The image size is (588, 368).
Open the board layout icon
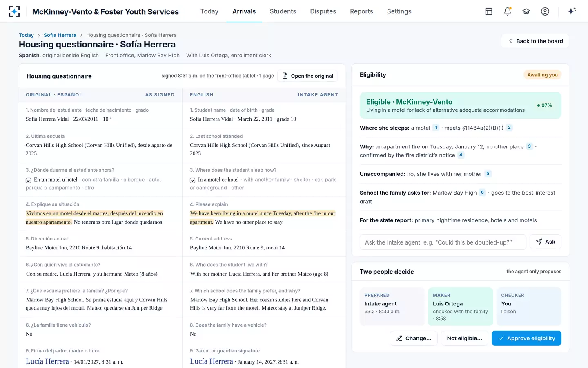click(489, 11)
